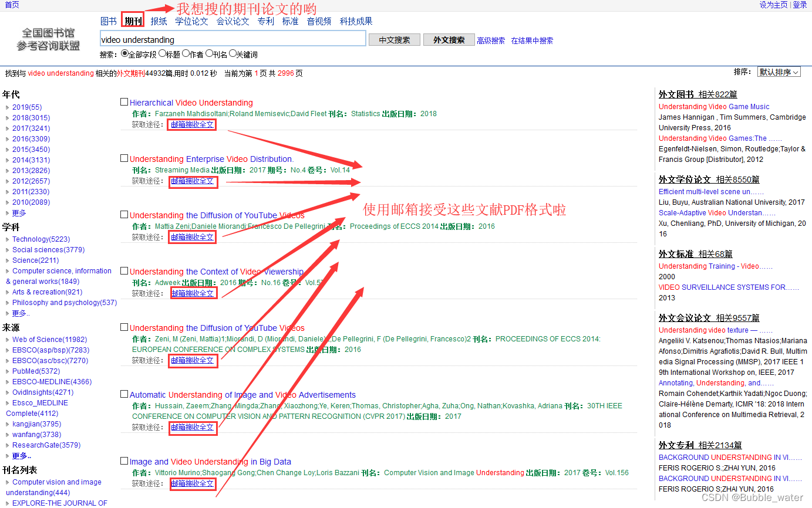Switch to the 学位论文 tab
Screen dimensions: 812x508
[191, 21]
